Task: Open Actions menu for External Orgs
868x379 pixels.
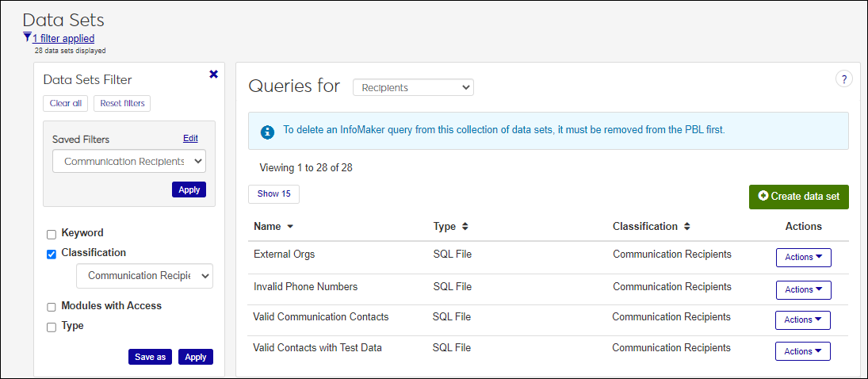Action: (803, 258)
